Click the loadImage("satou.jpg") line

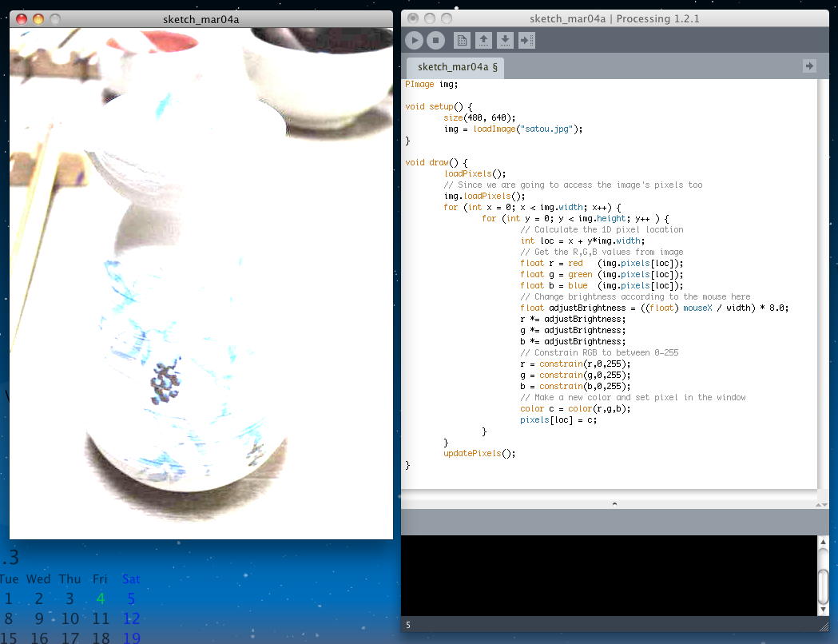coord(513,129)
